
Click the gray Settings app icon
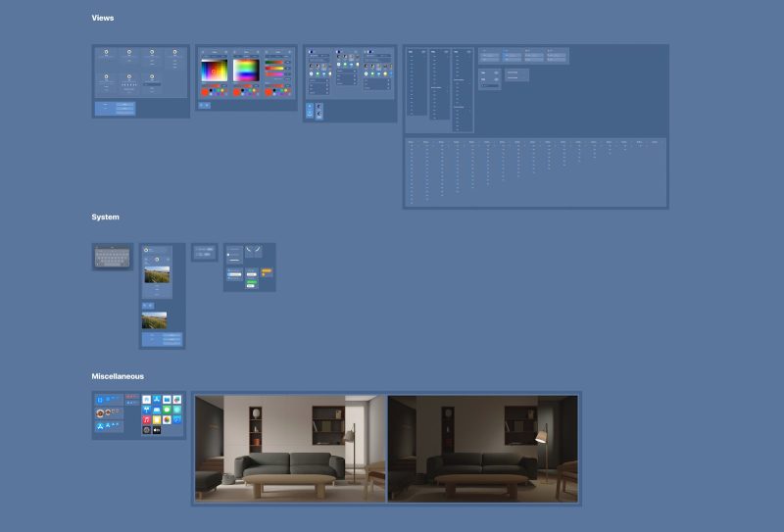[x=147, y=430]
